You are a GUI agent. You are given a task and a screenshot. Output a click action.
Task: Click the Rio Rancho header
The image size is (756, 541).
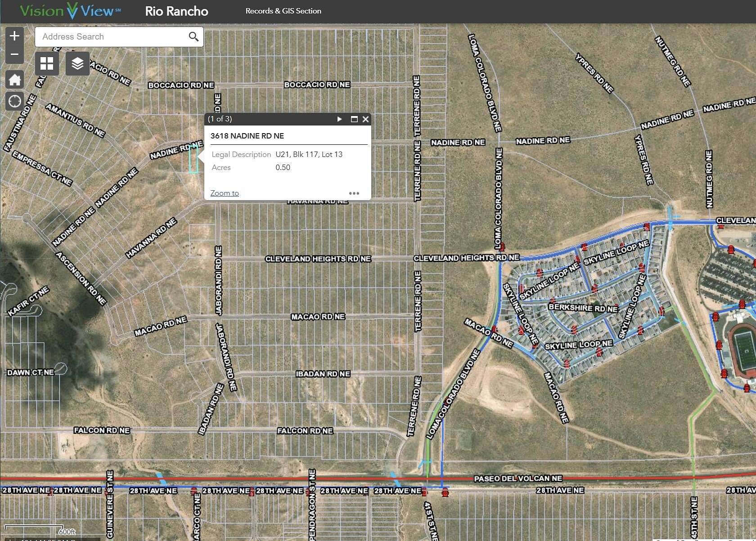[x=176, y=11]
